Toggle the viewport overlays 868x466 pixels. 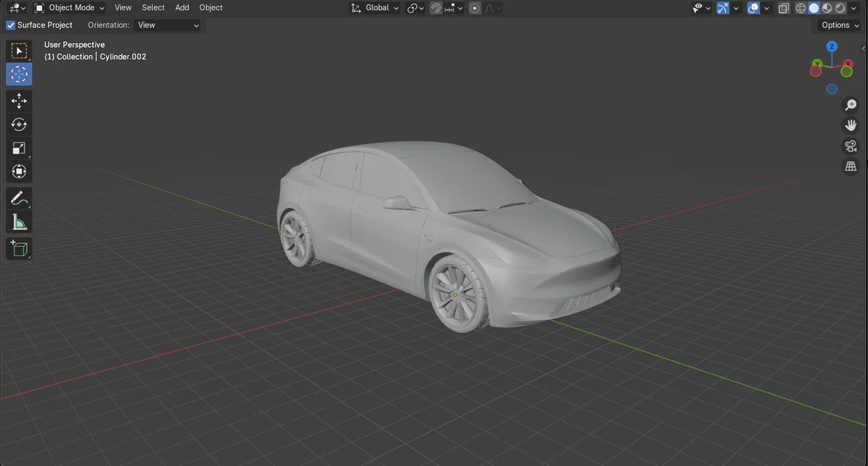point(752,7)
